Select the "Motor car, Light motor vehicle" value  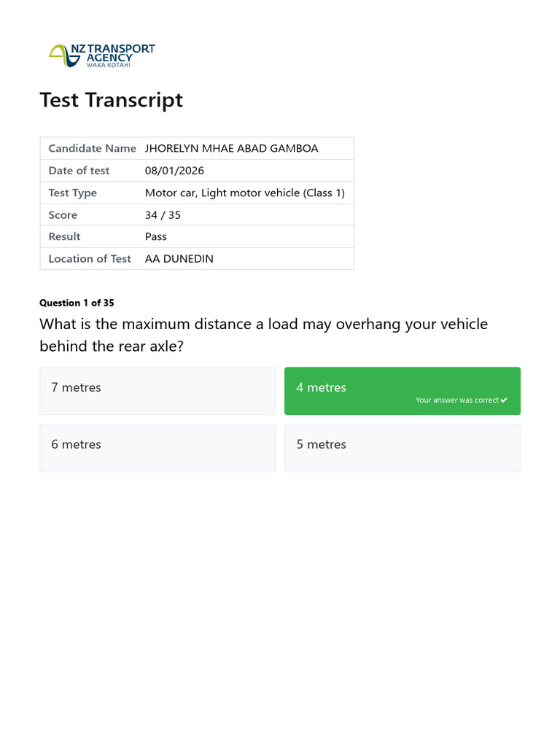point(244,193)
